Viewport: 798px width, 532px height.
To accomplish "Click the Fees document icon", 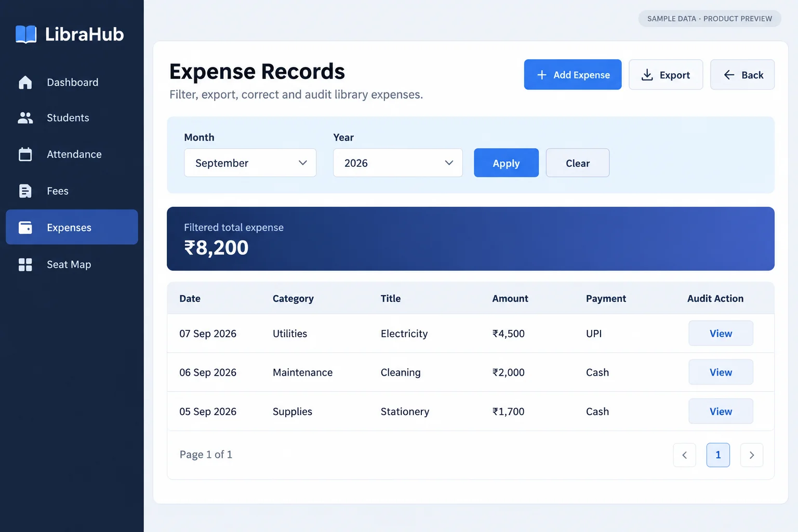I will point(25,191).
